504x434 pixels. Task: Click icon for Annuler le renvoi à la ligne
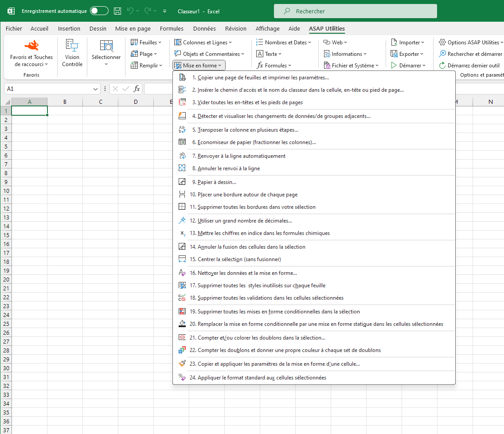[x=182, y=168]
